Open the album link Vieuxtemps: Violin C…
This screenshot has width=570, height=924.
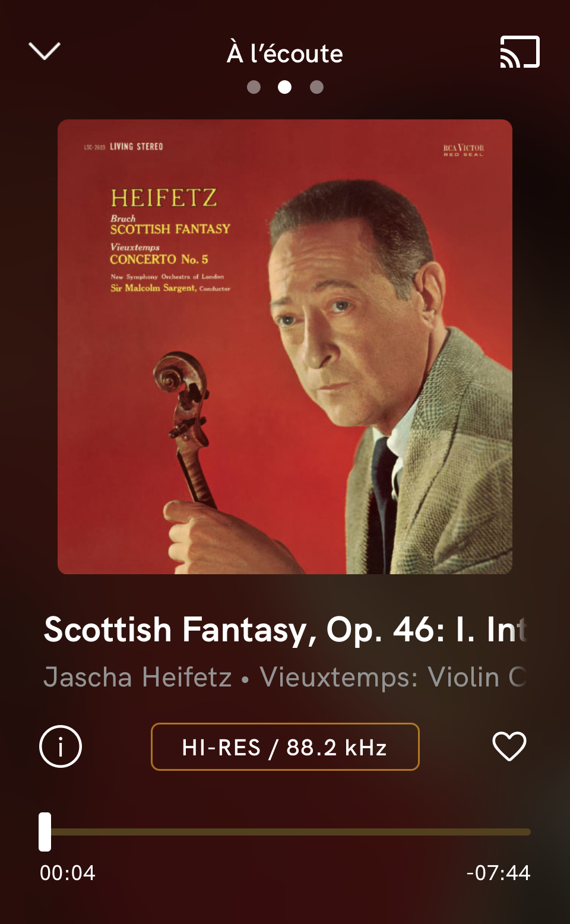(x=393, y=677)
